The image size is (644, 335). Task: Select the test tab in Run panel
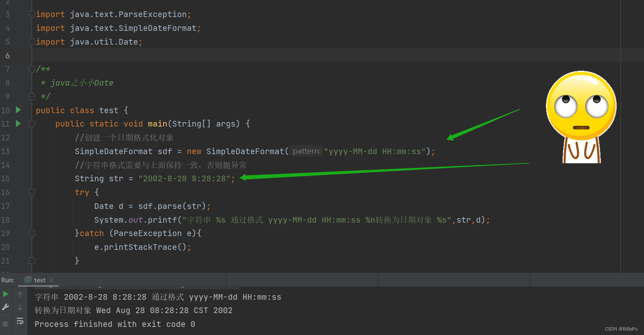(39, 280)
